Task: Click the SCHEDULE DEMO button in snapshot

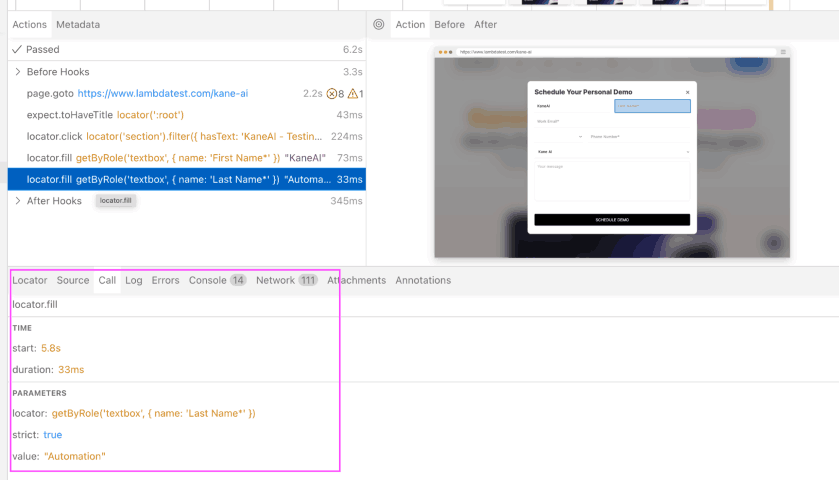Action: tap(612, 220)
